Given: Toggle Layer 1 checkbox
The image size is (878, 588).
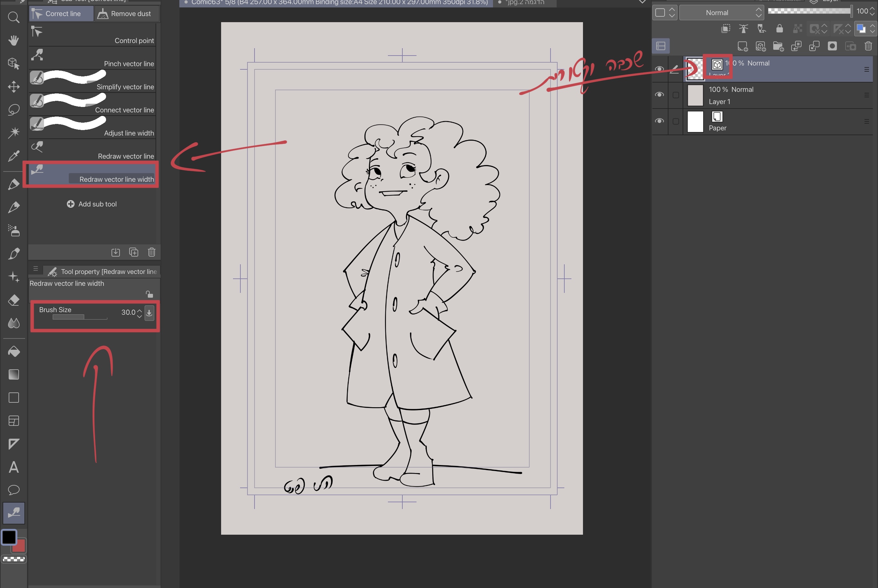Looking at the screenshot, I should [x=676, y=95].
